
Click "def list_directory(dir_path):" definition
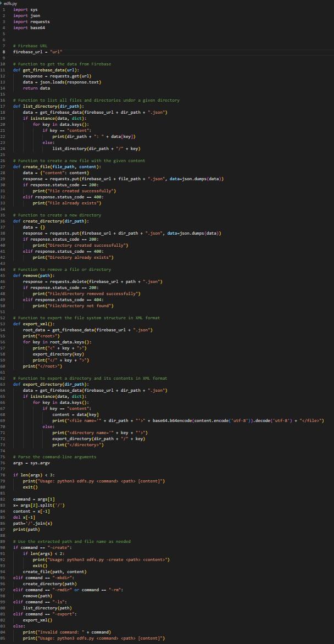click(x=49, y=106)
